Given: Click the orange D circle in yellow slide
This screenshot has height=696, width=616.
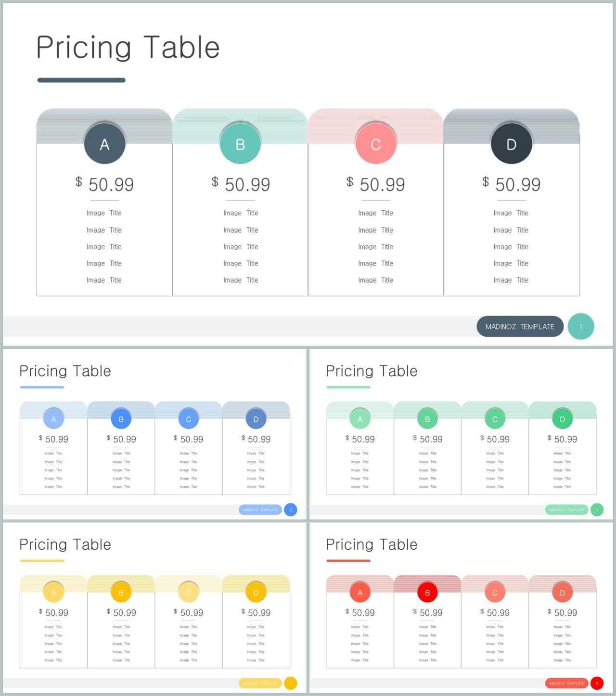Looking at the screenshot, I should [256, 593].
